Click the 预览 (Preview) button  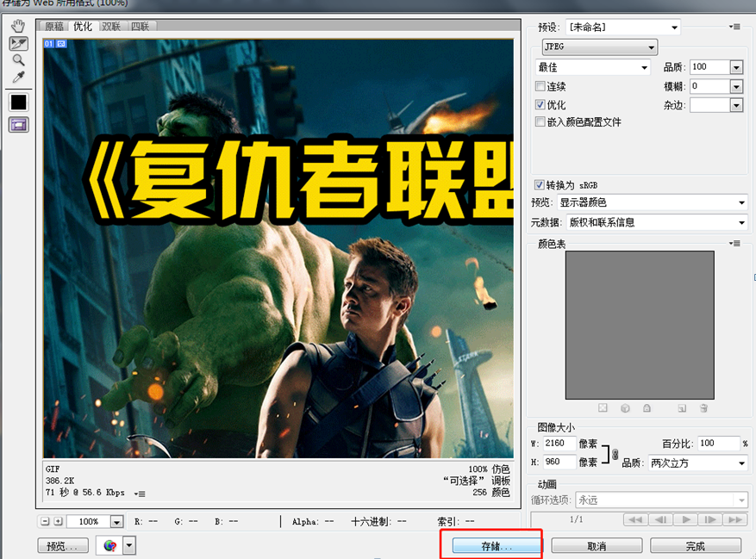click(62, 544)
